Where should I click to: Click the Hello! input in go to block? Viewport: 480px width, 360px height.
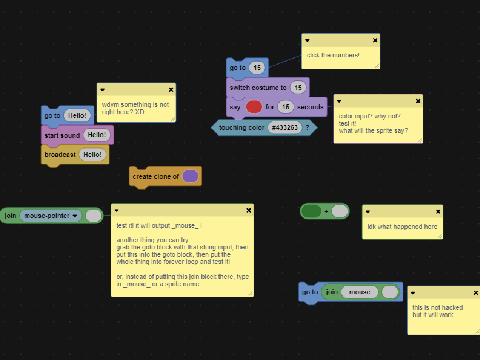pos(77,116)
